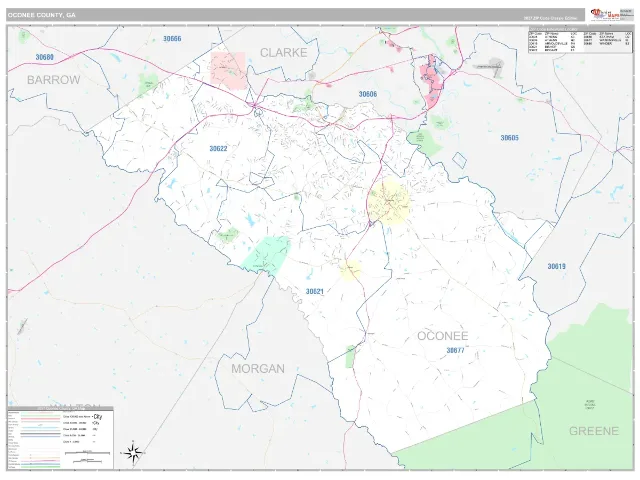Click the OCONEE county name

[x=442, y=336]
